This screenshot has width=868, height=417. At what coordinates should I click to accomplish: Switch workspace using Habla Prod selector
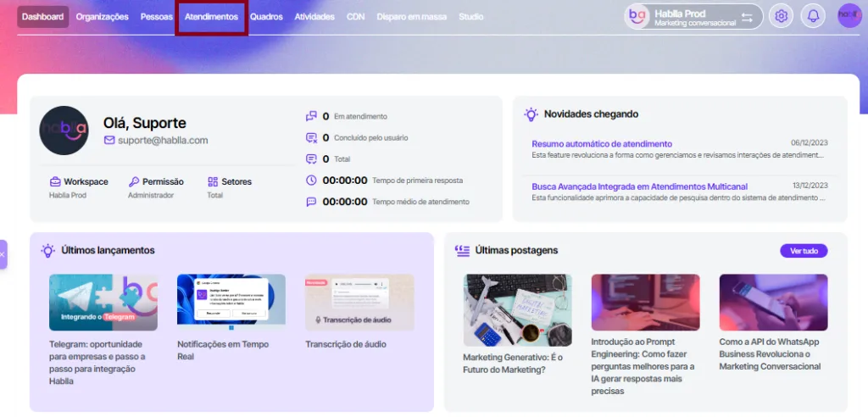click(x=693, y=16)
